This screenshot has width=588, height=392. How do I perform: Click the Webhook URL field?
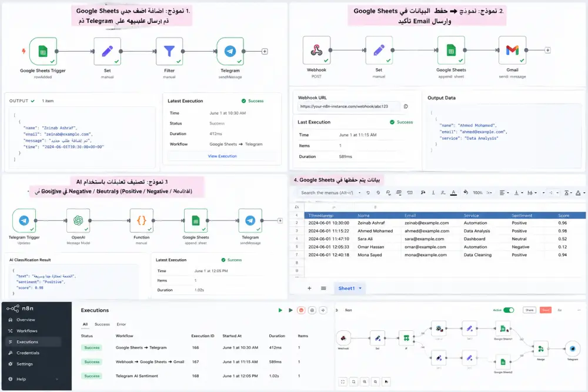tap(349, 106)
